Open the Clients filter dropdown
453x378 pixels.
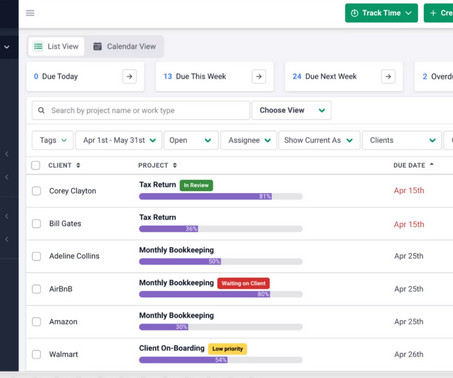[402, 140]
